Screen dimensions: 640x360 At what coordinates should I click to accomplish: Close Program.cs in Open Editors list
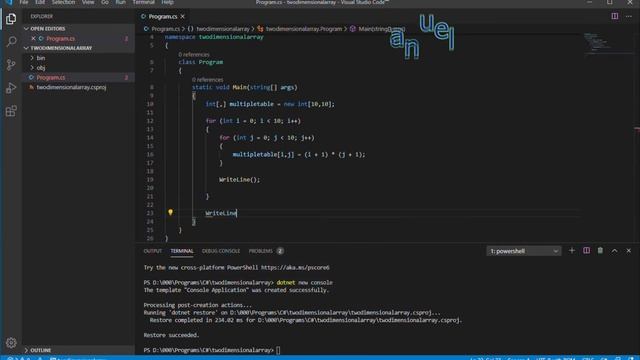tap(33, 38)
